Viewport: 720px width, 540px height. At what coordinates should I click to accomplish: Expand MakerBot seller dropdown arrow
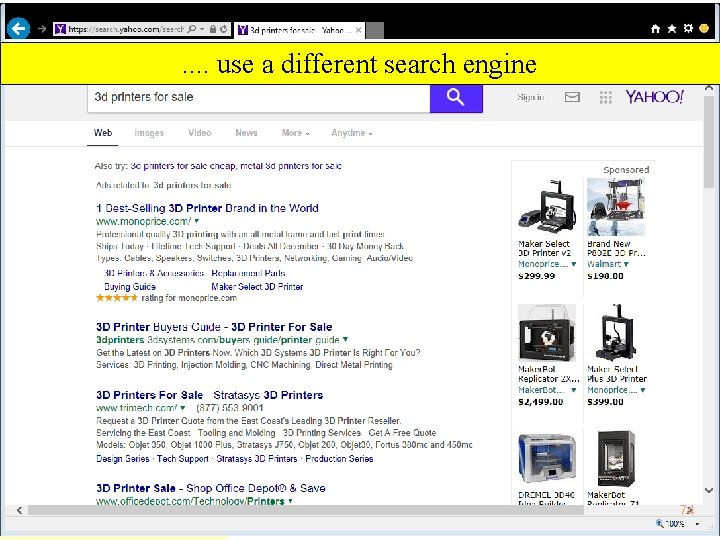tap(574, 390)
